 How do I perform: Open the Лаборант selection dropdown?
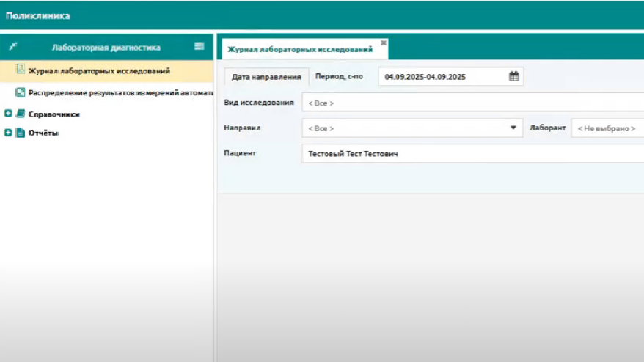point(607,128)
